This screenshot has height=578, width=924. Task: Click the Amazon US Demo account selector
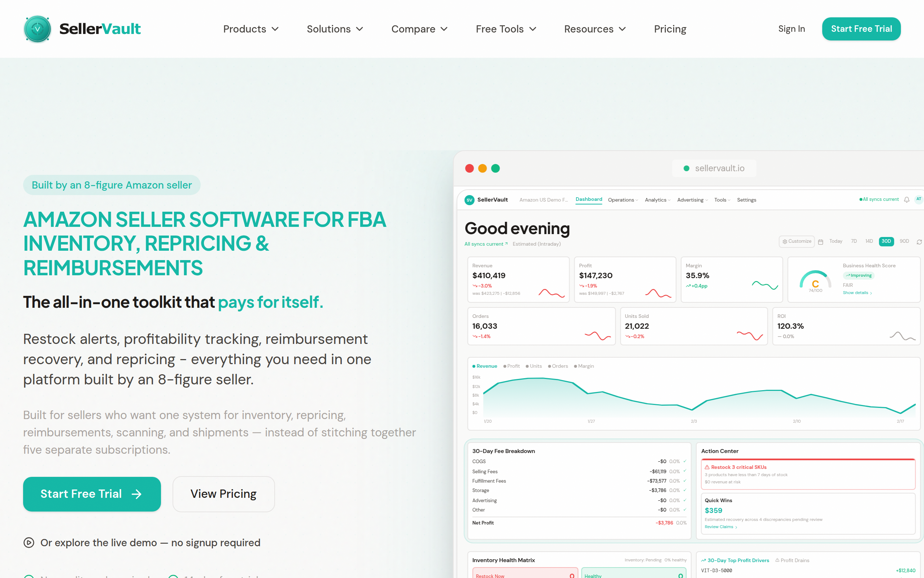543,200
